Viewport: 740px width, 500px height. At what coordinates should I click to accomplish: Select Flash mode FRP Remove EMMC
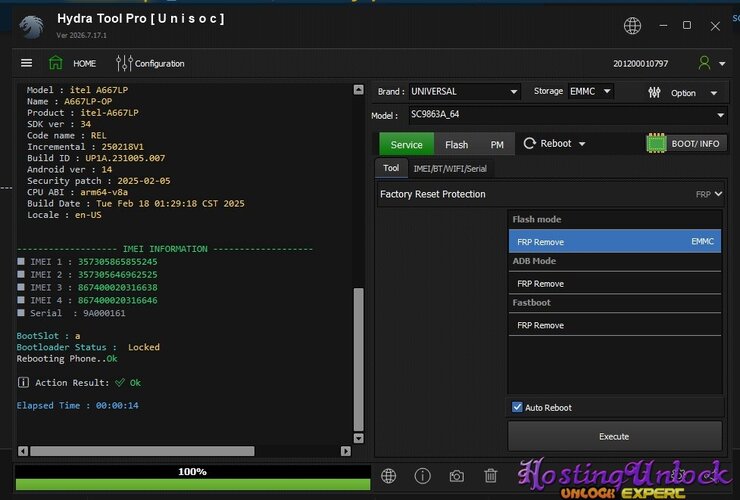click(x=614, y=241)
